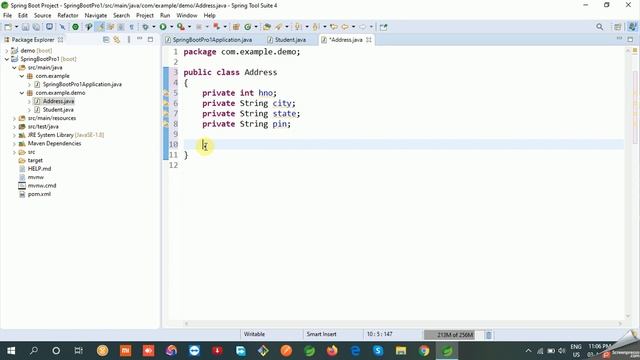Click the New file toolbar icon
The width and height of the screenshot is (640, 360).
(x=8, y=27)
